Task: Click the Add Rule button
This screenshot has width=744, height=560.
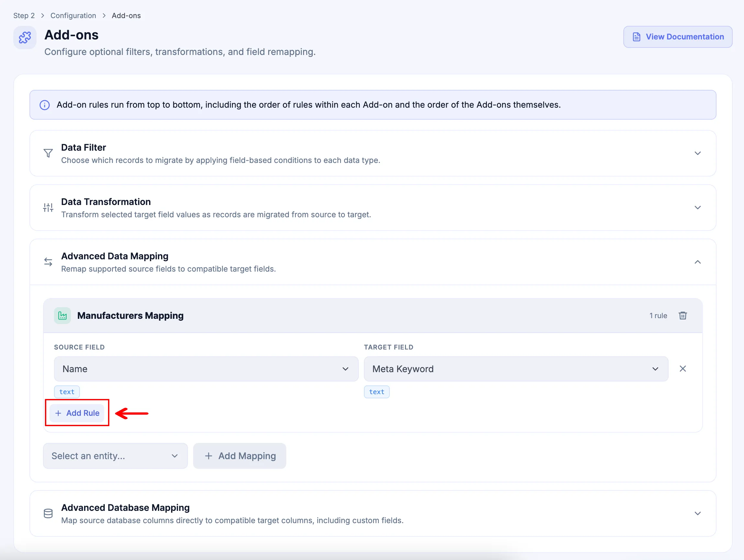Action: click(x=77, y=413)
